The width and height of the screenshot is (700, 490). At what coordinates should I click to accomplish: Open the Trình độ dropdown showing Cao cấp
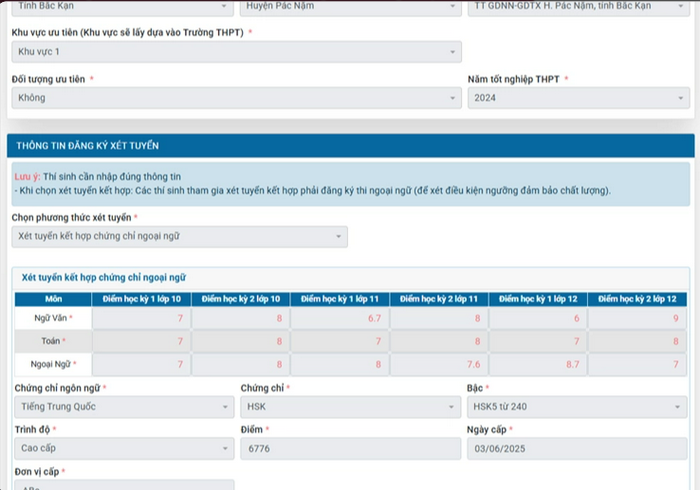pos(122,449)
